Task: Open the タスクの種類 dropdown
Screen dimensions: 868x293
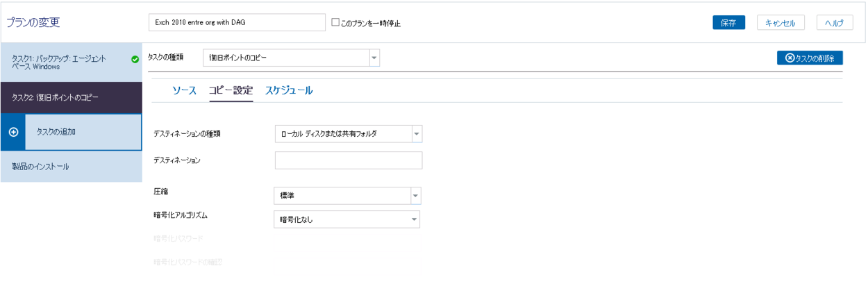Action: pos(291,58)
